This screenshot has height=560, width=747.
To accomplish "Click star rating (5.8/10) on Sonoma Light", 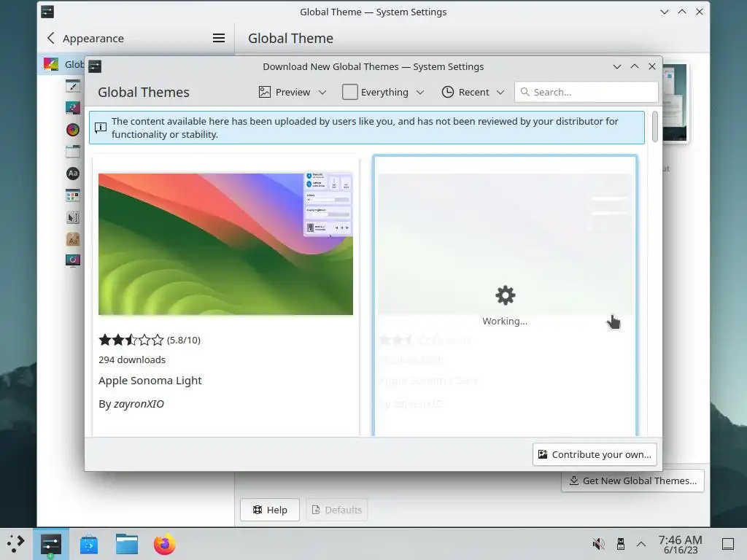I will pos(150,340).
